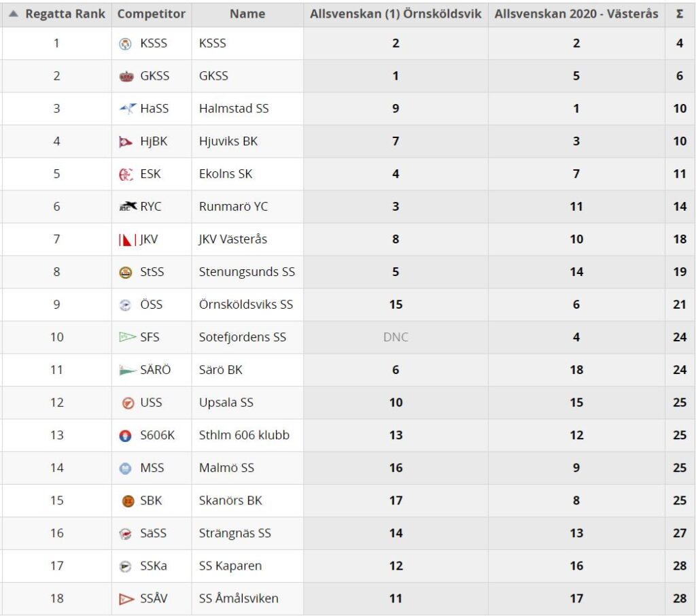Click the SFS green pennant icon

pos(127,337)
